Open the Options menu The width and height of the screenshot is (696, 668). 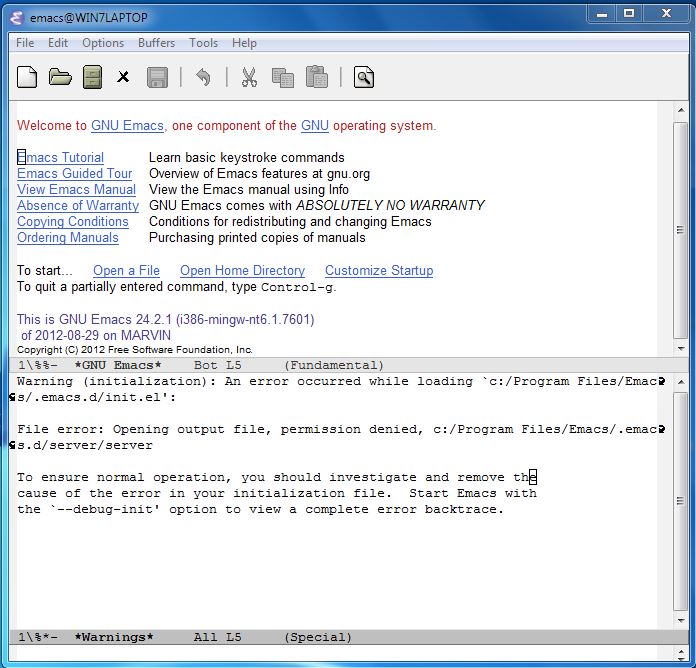coord(103,43)
